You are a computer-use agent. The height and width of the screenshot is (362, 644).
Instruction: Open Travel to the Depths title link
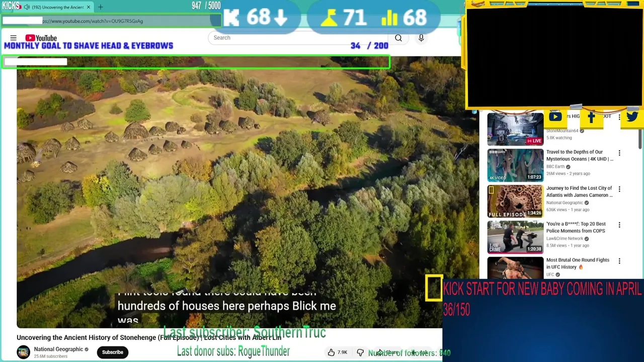tap(580, 155)
